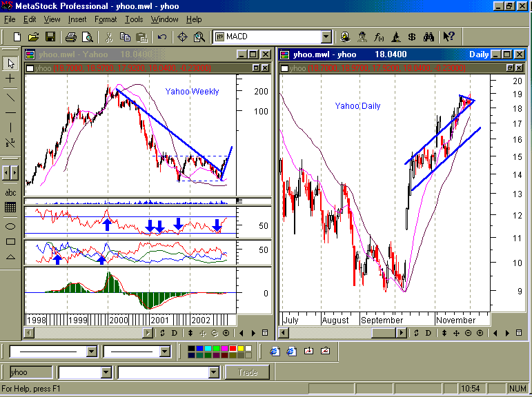Screen dimensions: 532x397
Task: Open the second line weight dropdown
Action: 165,352
